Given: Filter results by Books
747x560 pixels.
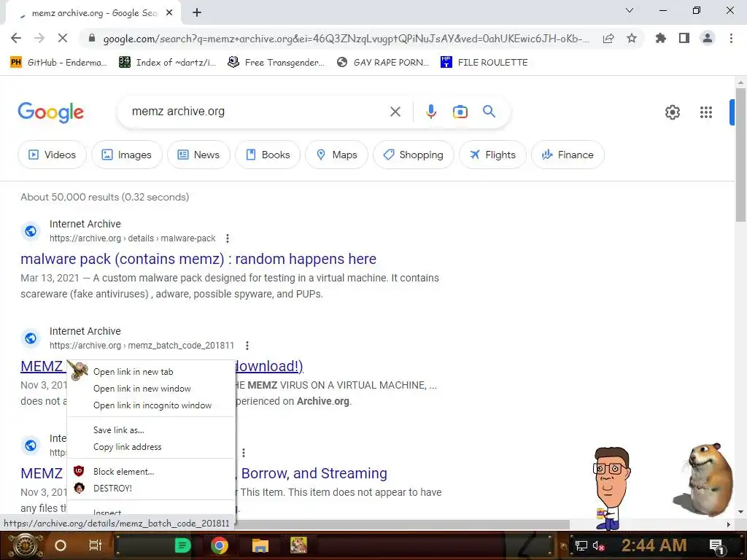Looking at the screenshot, I should [268, 155].
